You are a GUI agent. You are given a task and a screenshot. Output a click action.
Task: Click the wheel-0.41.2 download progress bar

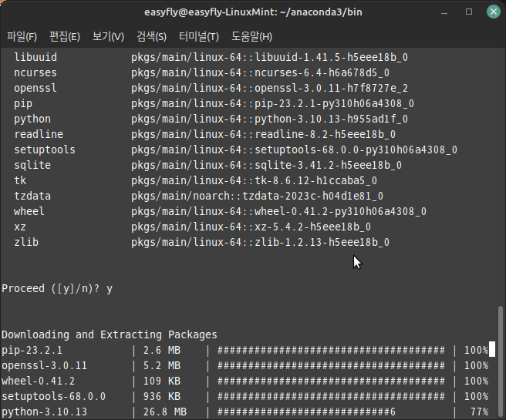click(331, 381)
